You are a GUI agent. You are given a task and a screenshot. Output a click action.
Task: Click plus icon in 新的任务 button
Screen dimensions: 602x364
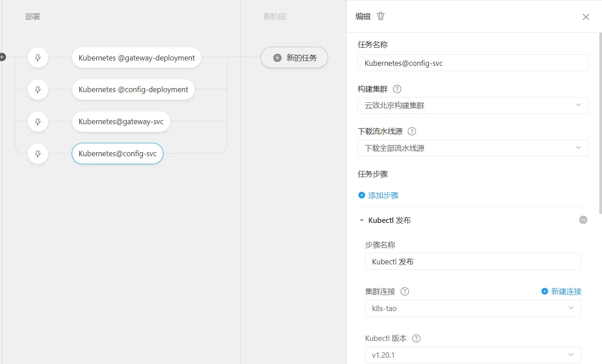click(277, 58)
